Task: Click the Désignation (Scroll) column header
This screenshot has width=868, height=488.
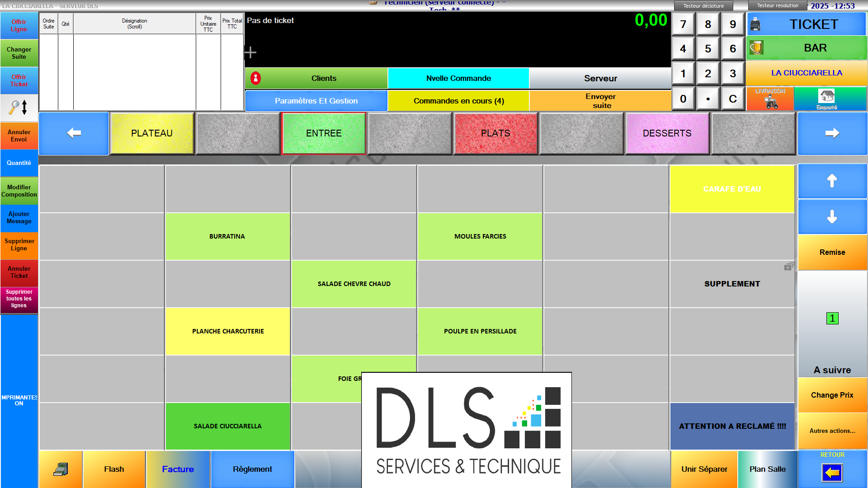Action: tap(135, 23)
